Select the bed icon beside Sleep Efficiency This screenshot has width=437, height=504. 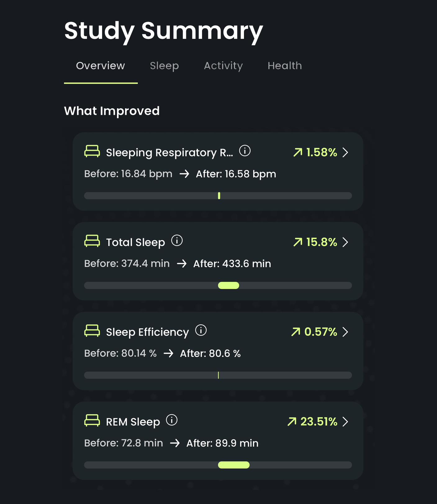(92, 331)
